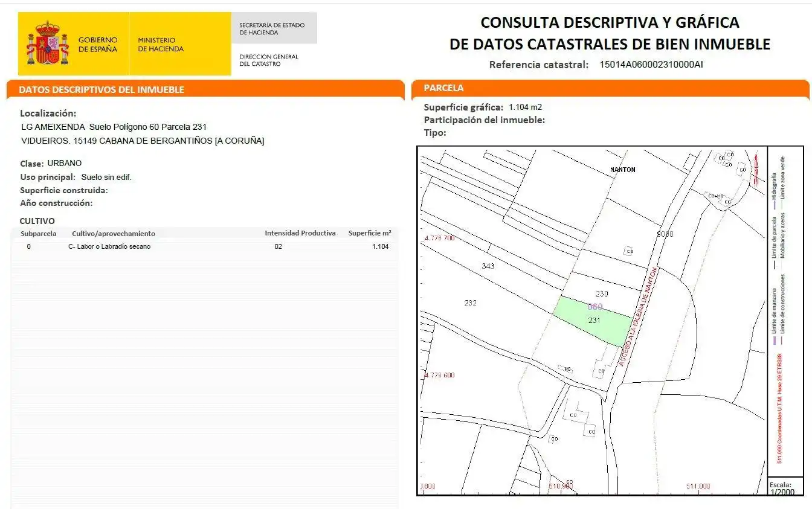Select cadastral reference 15014A060002310000AI

(x=651, y=64)
